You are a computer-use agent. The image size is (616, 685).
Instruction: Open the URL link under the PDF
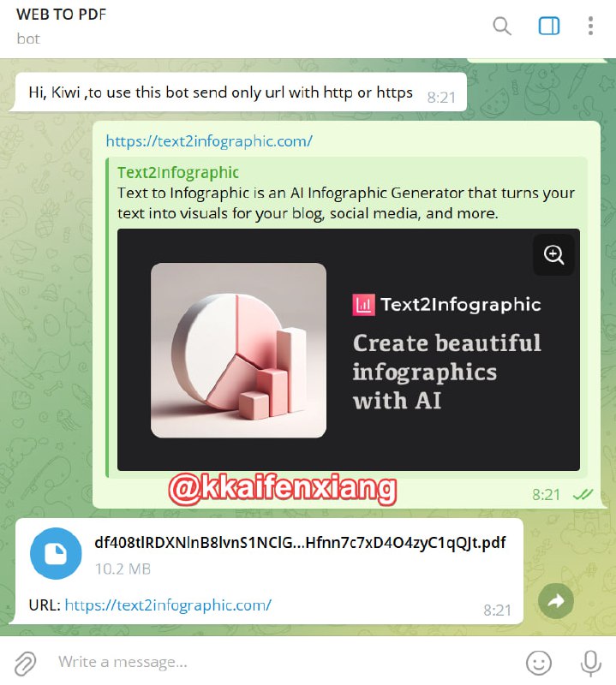tap(168, 605)
